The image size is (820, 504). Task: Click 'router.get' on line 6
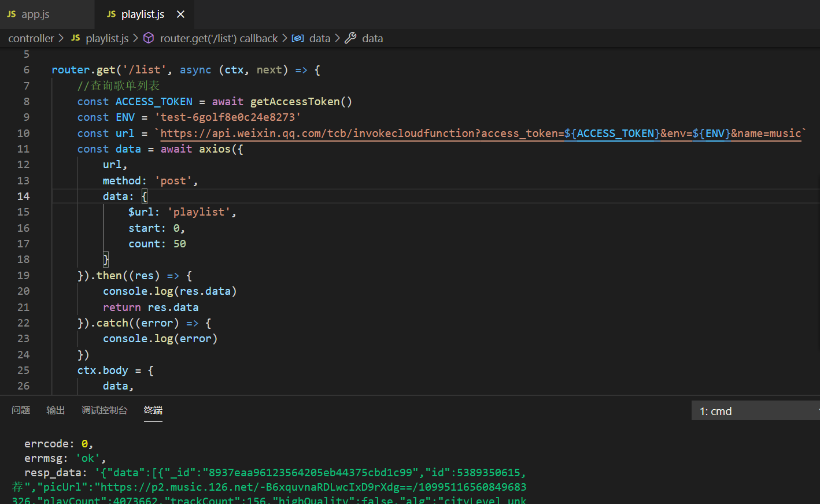(x=83, y=70)
